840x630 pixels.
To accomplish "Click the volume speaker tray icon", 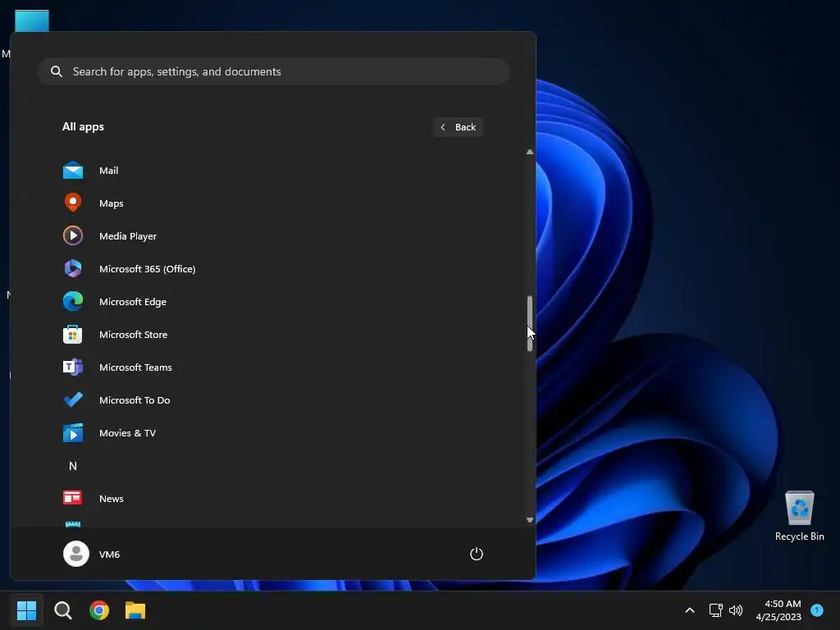I will 736,610.
